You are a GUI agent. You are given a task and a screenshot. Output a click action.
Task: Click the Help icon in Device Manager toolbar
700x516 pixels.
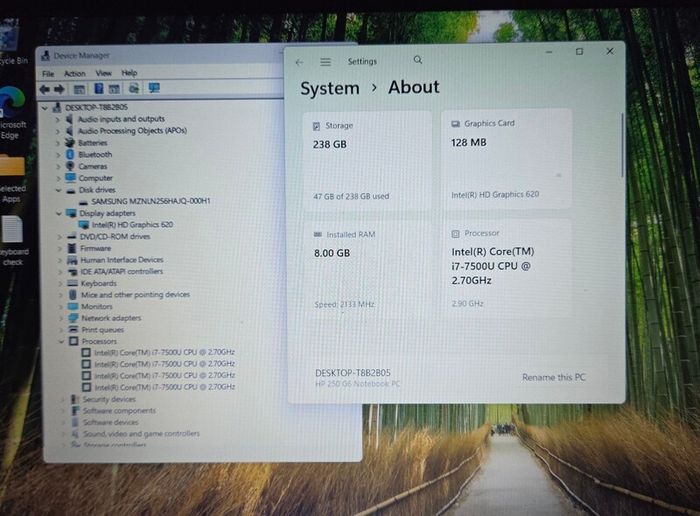[x=99, y=88]
